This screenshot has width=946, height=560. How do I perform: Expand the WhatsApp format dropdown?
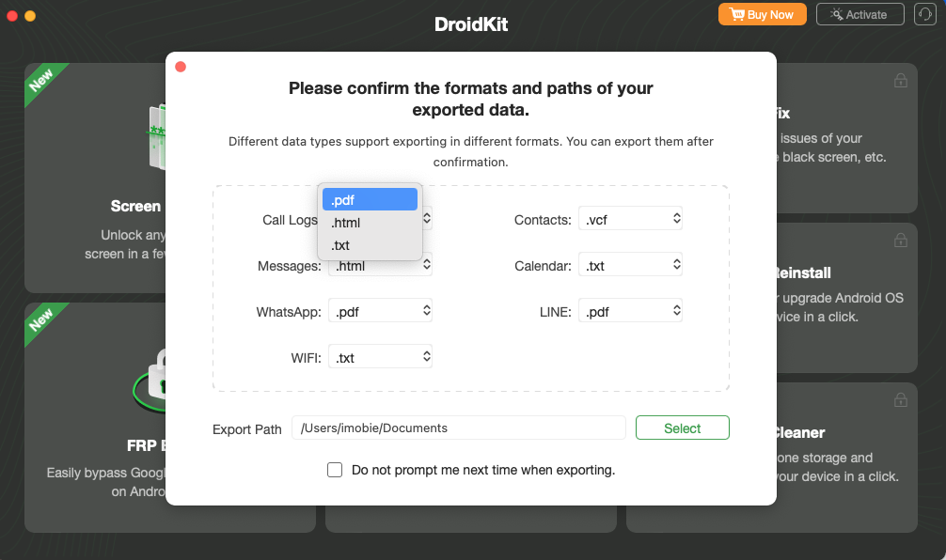[380, 310]
